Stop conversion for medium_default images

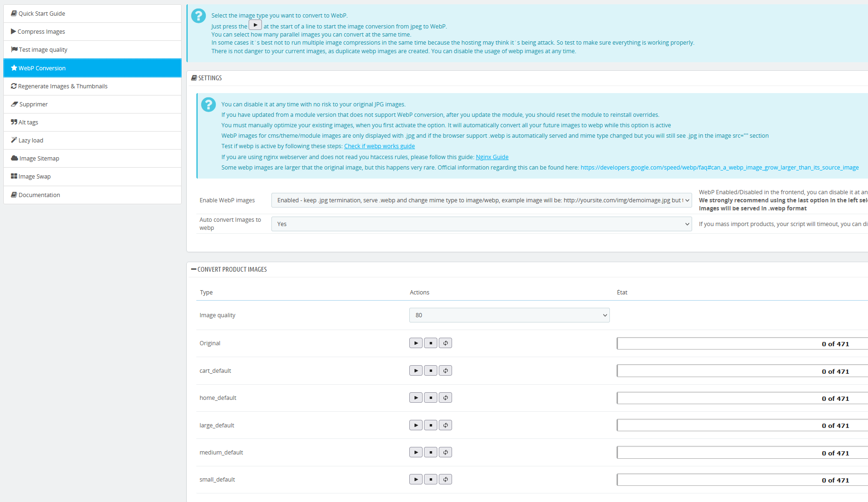(431, 452)
